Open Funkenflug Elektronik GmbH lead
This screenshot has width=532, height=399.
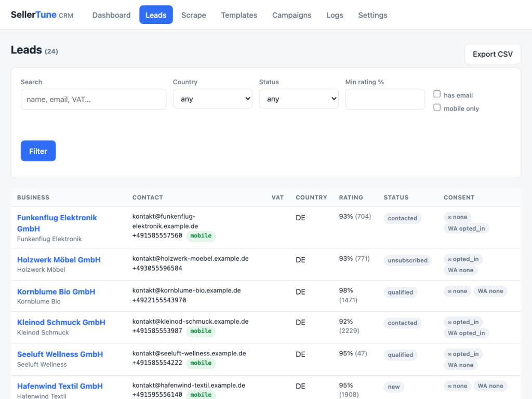click(x=57, y=223)
